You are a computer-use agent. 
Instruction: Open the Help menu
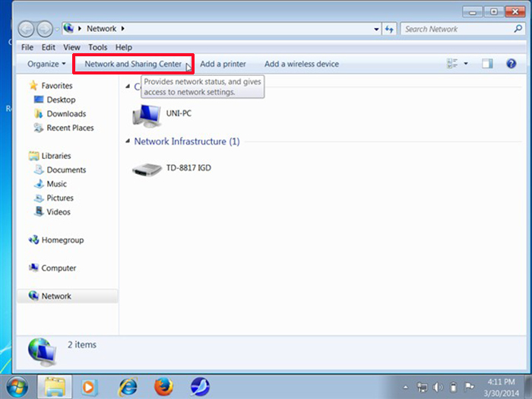pos(123,47)
